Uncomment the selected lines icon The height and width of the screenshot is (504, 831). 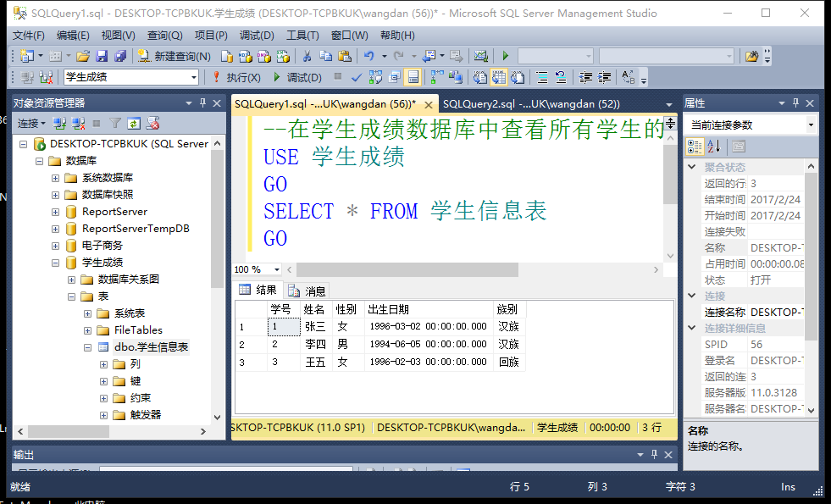tap(561, 77)
